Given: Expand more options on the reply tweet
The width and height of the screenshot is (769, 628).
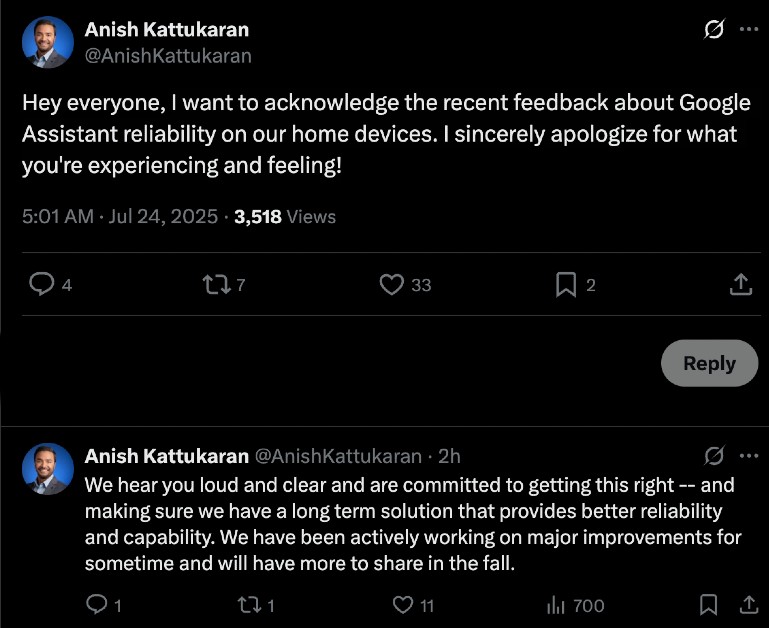Looking at the screenshot, I should (x=748, y=456).
